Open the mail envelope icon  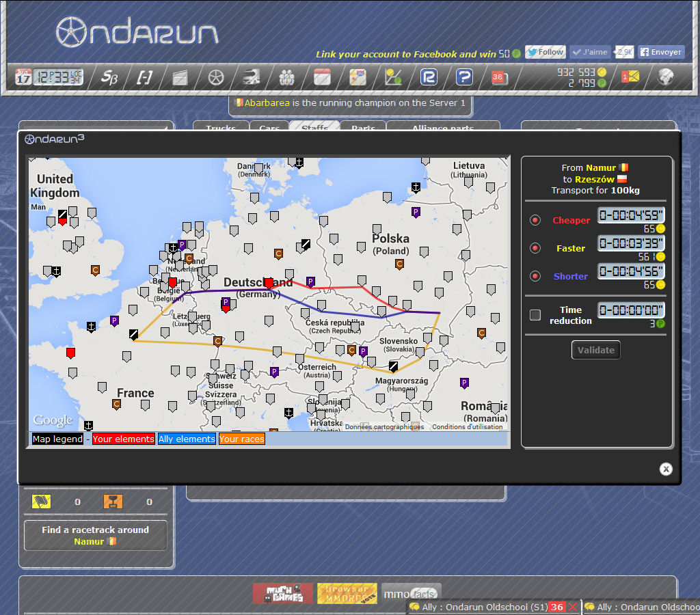630,77
